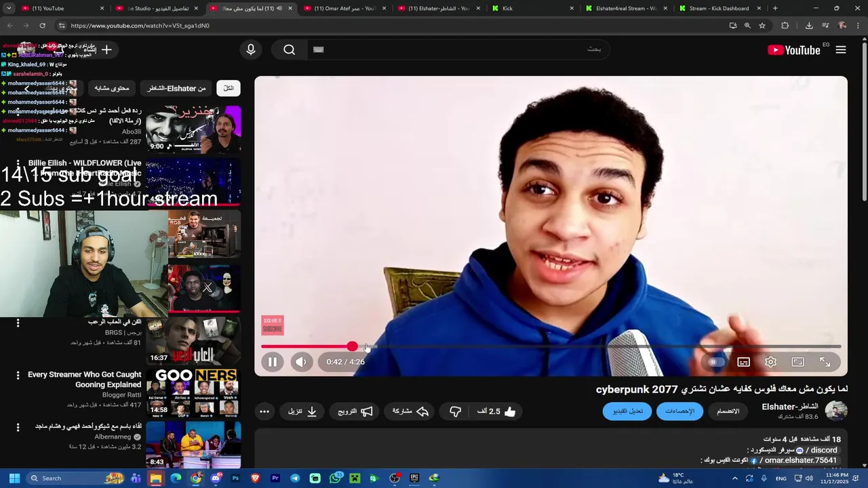Click the red playhead scrubber dot
Screen dimensions: 868x488
point(352,346)
